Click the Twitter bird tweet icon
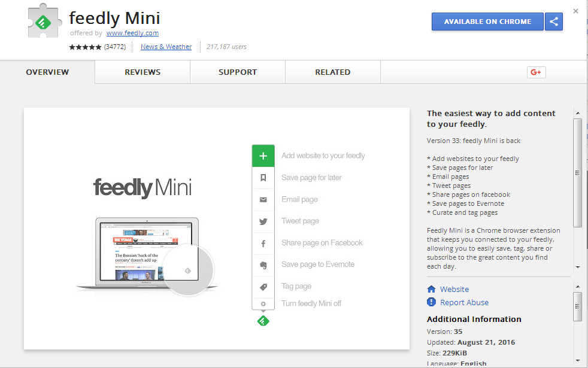 [x=263, y=221]
